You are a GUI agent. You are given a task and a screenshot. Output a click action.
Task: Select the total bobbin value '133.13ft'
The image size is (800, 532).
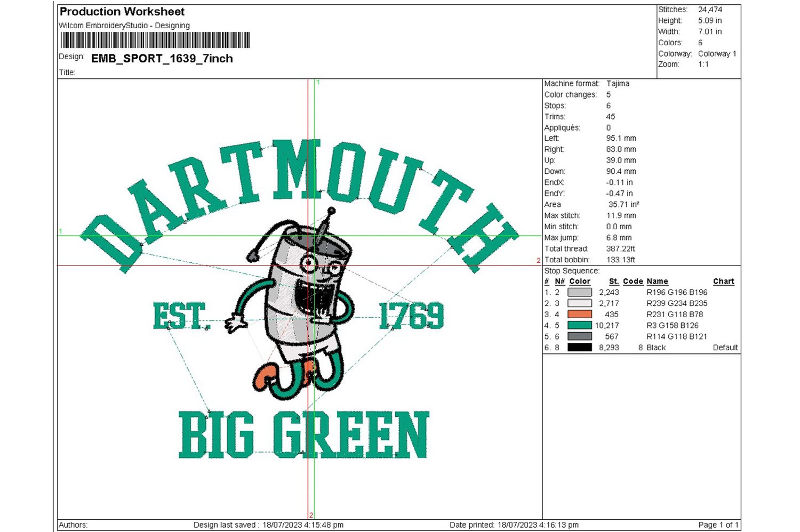tap(621, 260)
